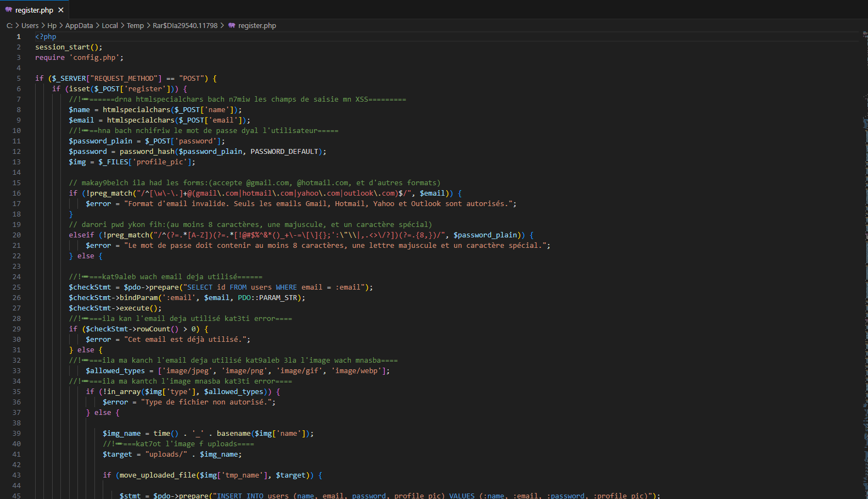868x499 pixels.
Task: Click the 'config.php' string on line 3
Action: coord(94,58)
